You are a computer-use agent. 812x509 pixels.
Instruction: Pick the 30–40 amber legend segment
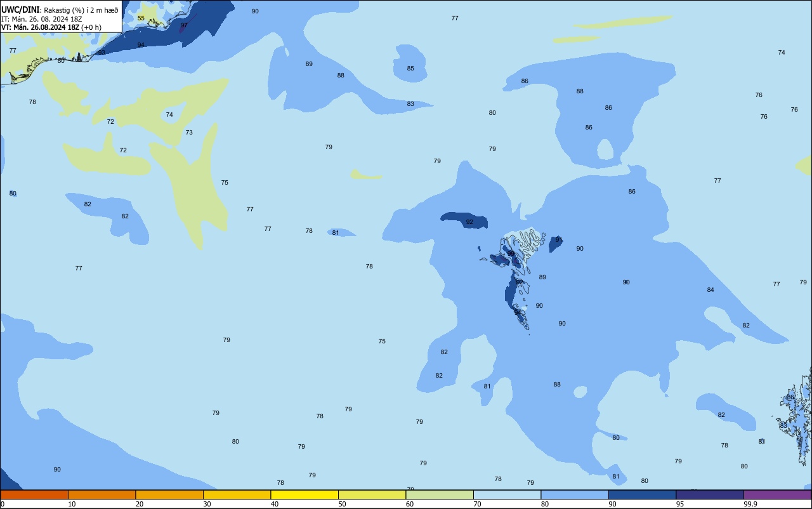[237, 494]
